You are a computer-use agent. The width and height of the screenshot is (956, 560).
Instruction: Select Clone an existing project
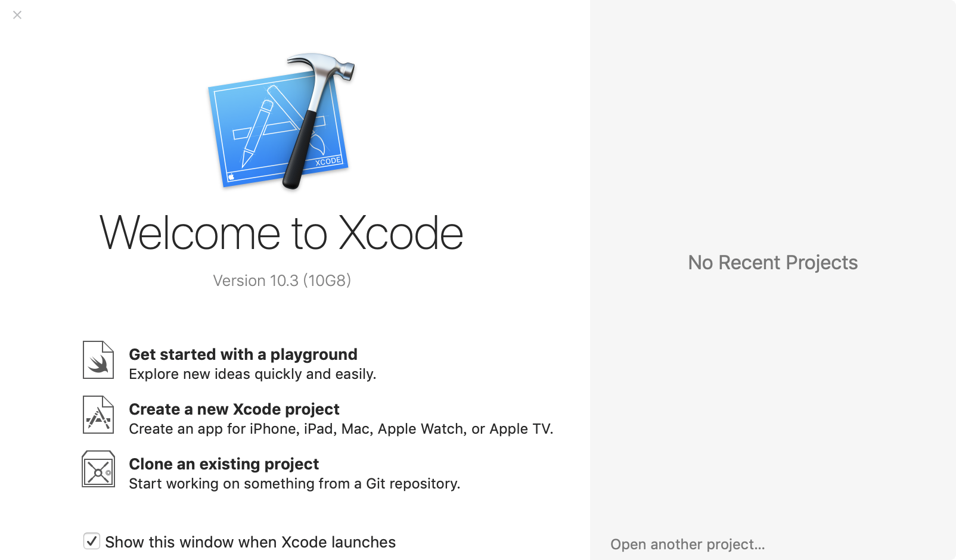click(224, 464)
